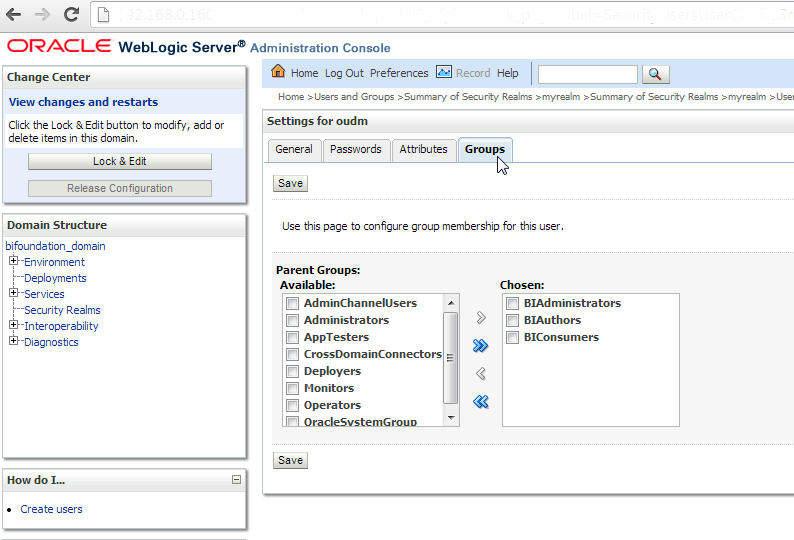Viewport: 794px width, 540px height.
Task: Click the Available list scroll-down arrow
Action: pos(451,418)
